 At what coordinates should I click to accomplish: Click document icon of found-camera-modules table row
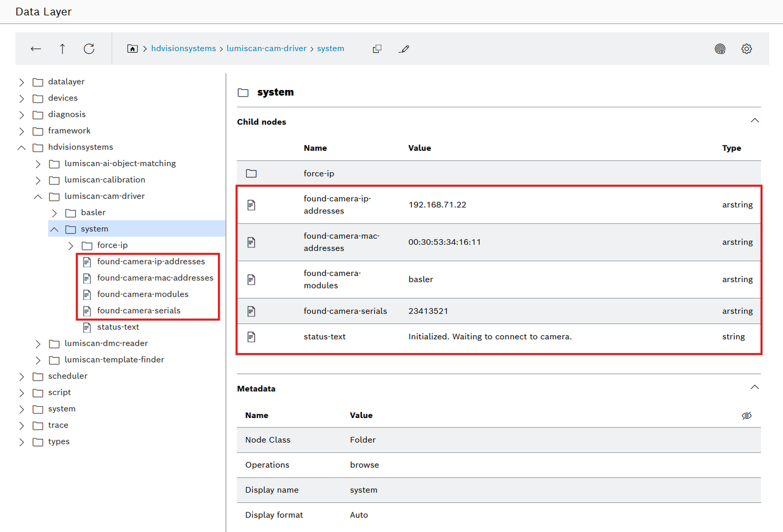click(251, 279)
